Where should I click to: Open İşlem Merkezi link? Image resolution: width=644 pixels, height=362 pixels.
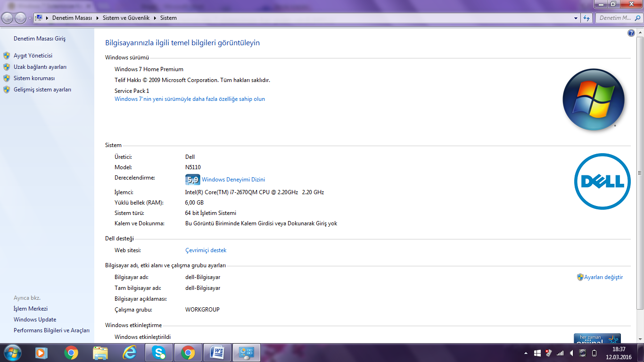[x=31, y=308]
